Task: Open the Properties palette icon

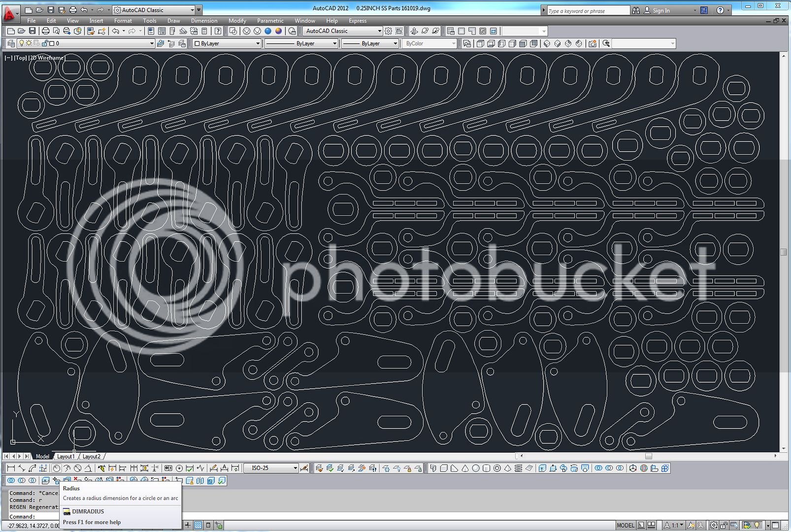Action: (151, 31)
